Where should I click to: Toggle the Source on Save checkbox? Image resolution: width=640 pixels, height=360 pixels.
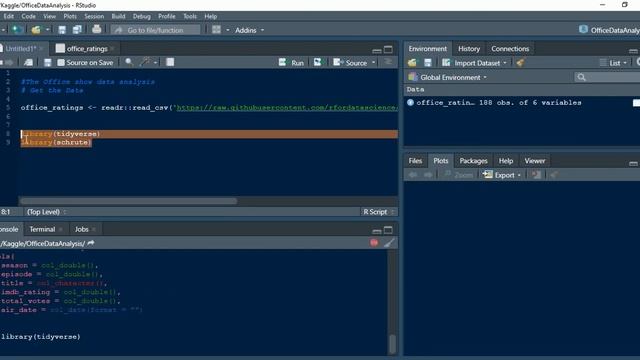coord(61,62)
